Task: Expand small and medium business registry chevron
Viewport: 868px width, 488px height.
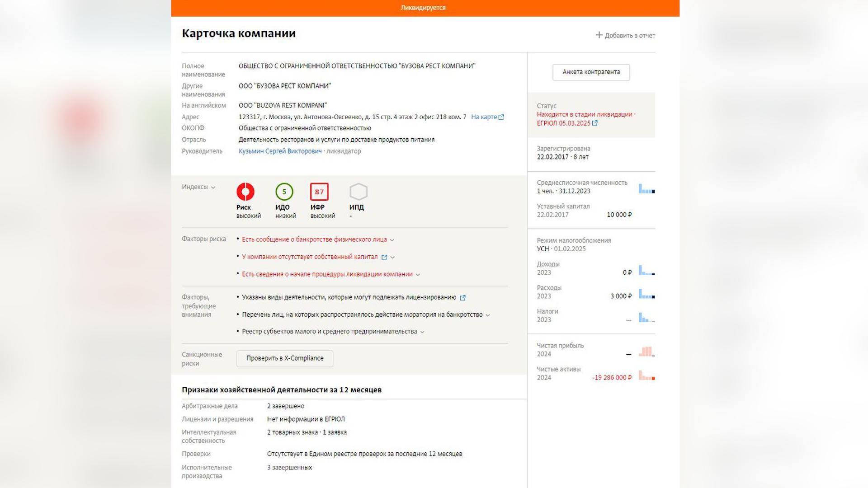Action: 422,332
